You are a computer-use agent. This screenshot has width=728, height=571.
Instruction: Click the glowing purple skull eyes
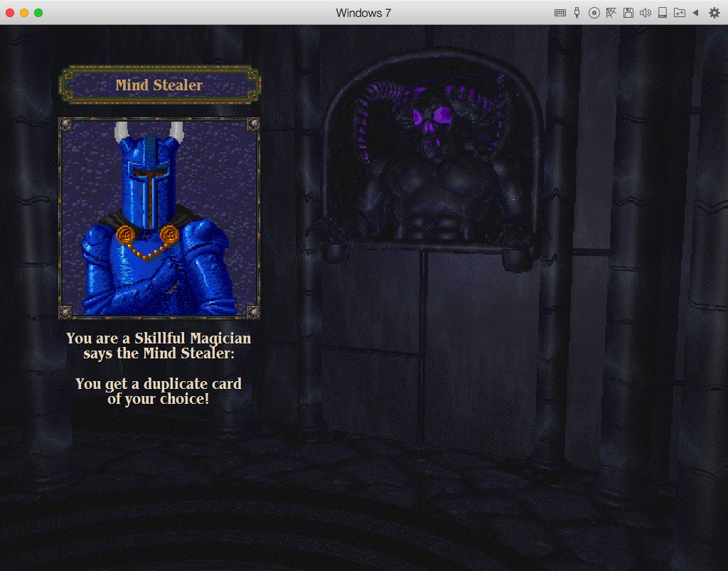(x=434, y=116)
